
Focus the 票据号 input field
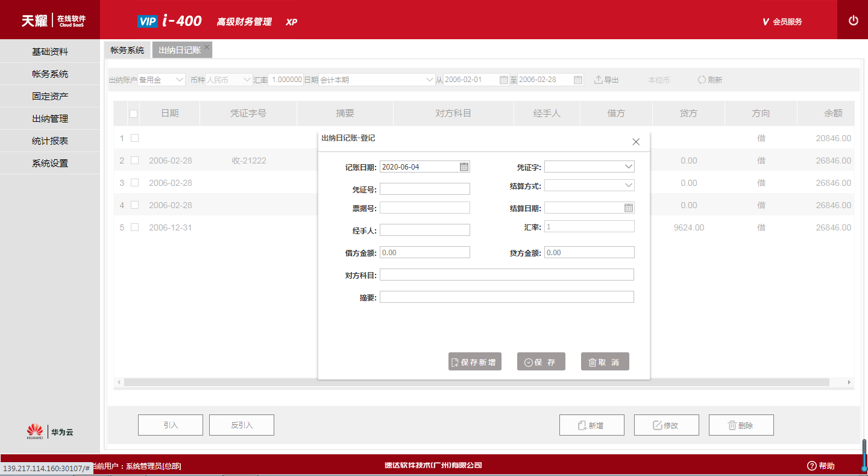point(425,208)
